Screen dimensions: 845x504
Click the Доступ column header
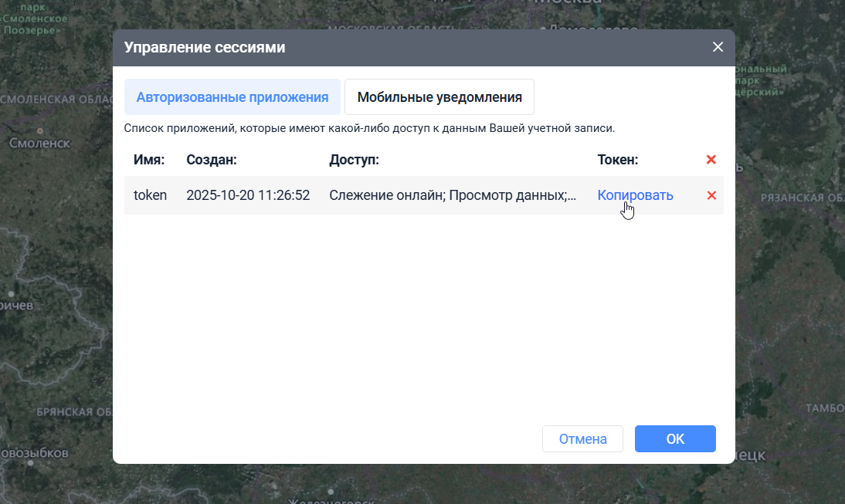tap(354, 160)
